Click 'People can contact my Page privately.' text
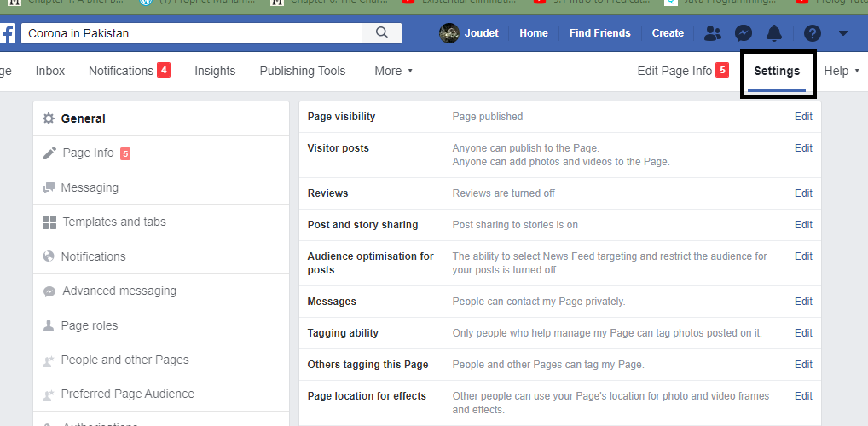Screen dimensions: 868x426 [x=539, y=302]
